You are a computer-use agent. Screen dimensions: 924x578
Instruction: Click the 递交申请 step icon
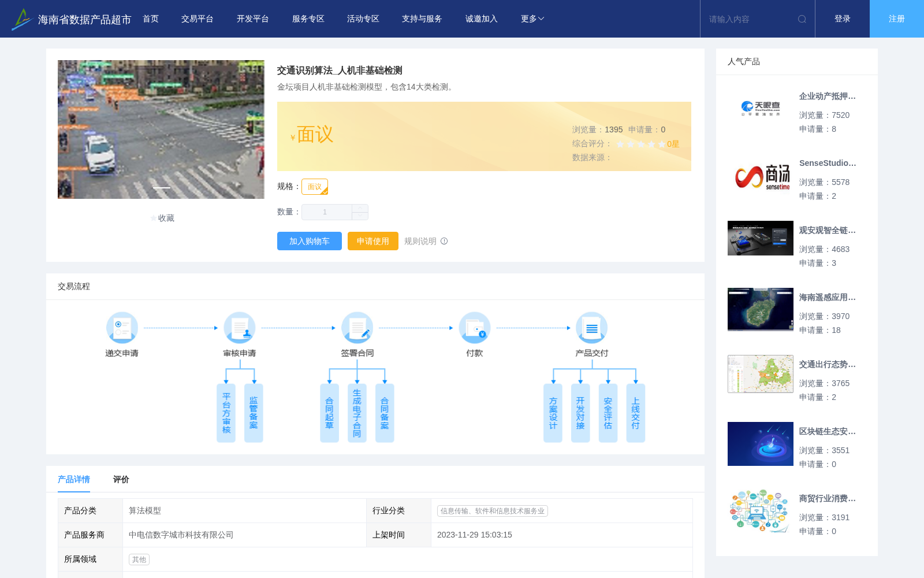(x=122, y=328)
